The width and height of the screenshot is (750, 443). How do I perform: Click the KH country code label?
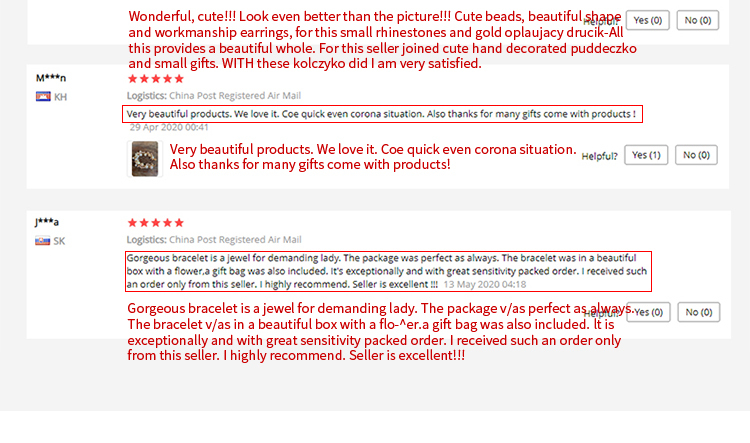coord(61,97)
